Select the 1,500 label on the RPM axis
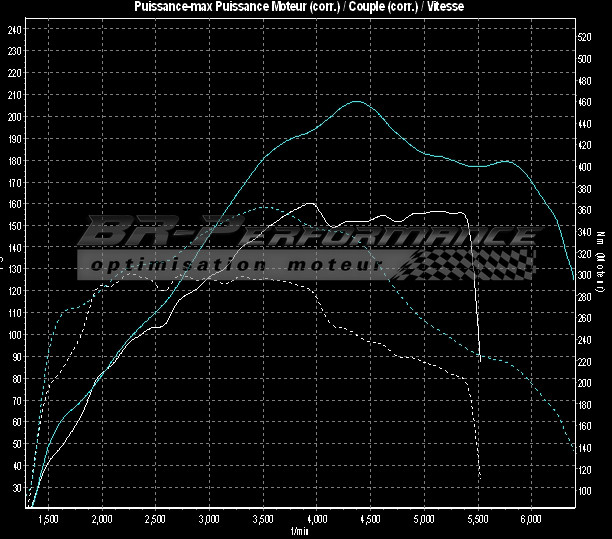This screenshot has width=612, height=539. pyautogui.click(x=47, y=519)
